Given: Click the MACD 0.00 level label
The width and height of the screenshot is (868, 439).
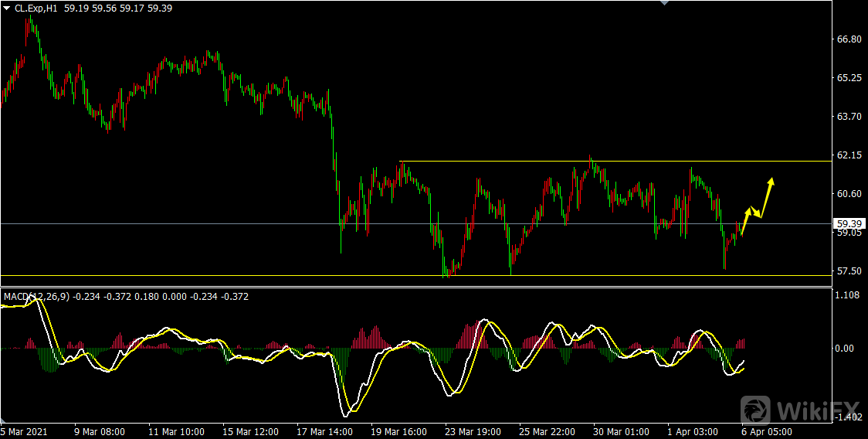Looking at the screenshot, I should 847,349.
